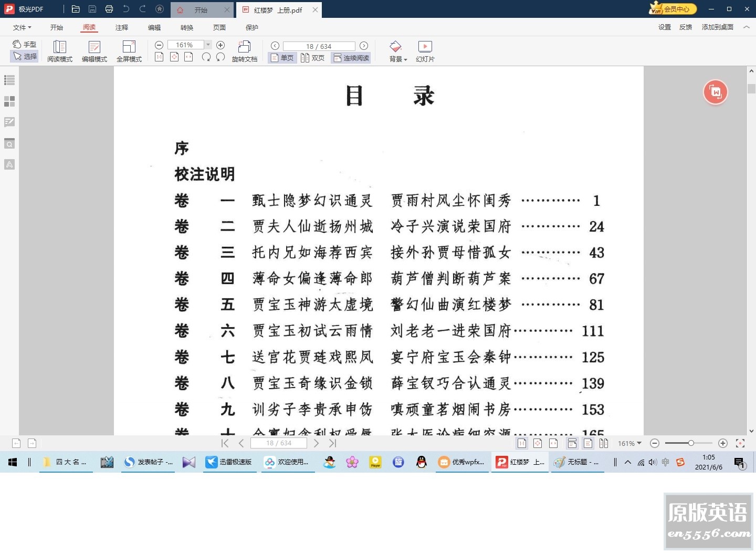Close the 红楼梦 上册.pdf tab
The image size is (756, 553).
[x=315, y=9]
